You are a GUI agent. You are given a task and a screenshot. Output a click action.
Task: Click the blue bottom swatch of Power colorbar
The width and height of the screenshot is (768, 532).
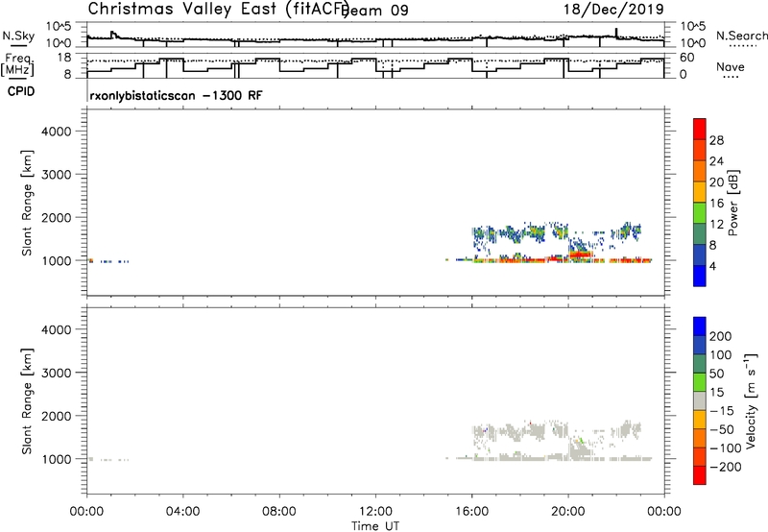pyautogui.click(x=700, y=276)
